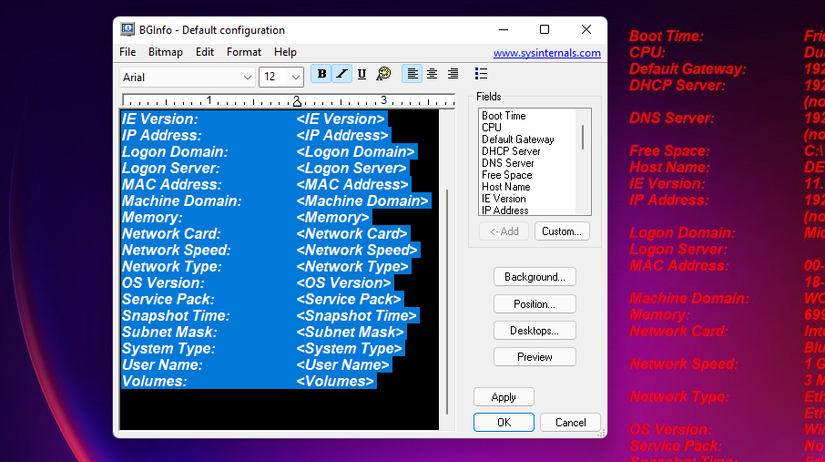Click the <OS Version> placeholder
This screenshot has height=462, width=825.
pos(344,283)
